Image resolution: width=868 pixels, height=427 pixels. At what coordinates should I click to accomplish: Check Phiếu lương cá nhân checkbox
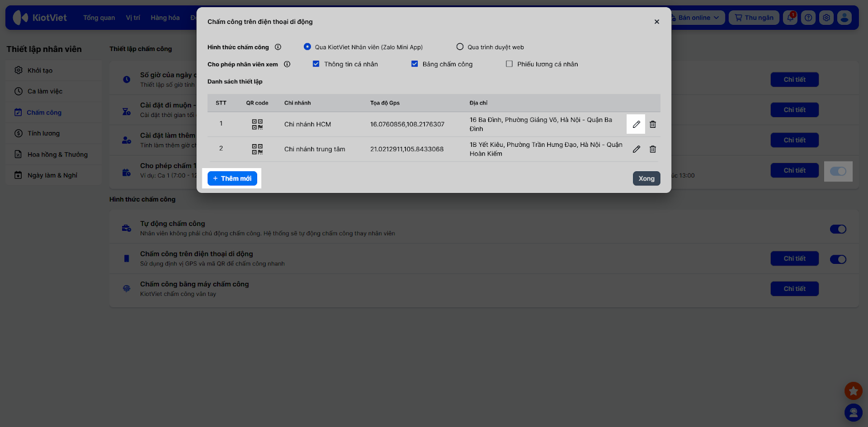coord(509,64)
